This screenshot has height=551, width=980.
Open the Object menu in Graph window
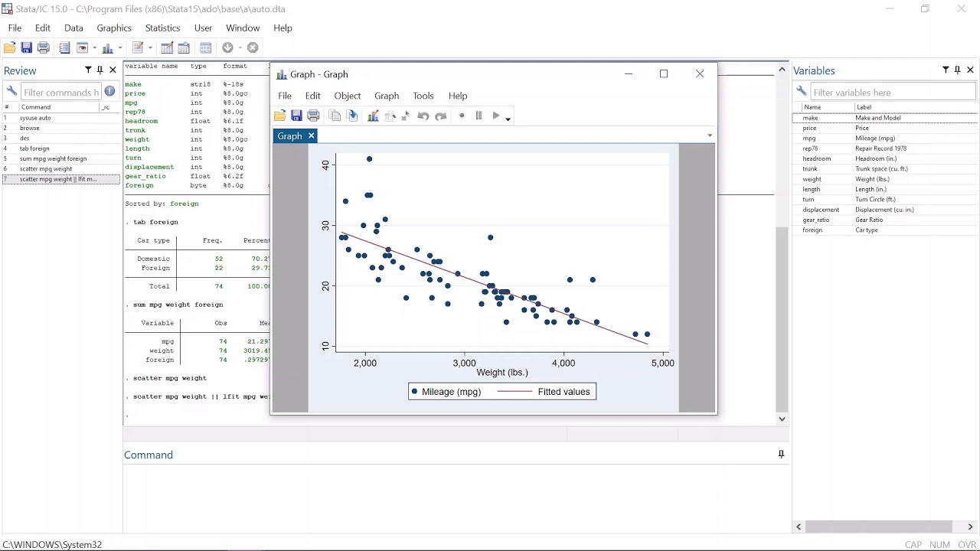pos(347,96)
